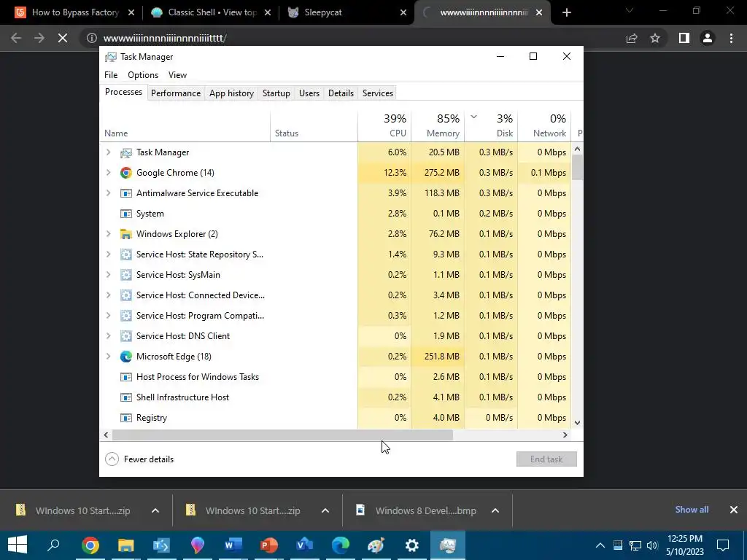The width and height of the screenshot is (747, 560).
Task: Expand Antimalware Service Executable row
Action: [109, 193]
